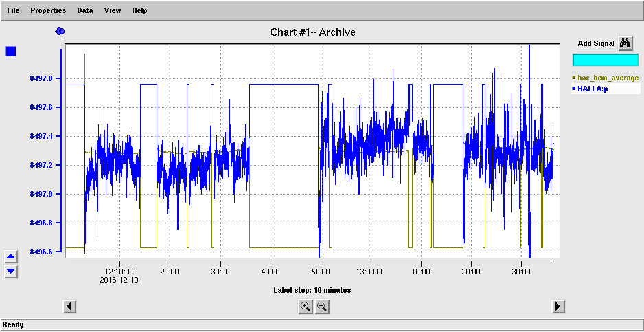Screen dimensions: 644x332
Task: Click the blue square axis color swatch
Action: pos(11,52)
